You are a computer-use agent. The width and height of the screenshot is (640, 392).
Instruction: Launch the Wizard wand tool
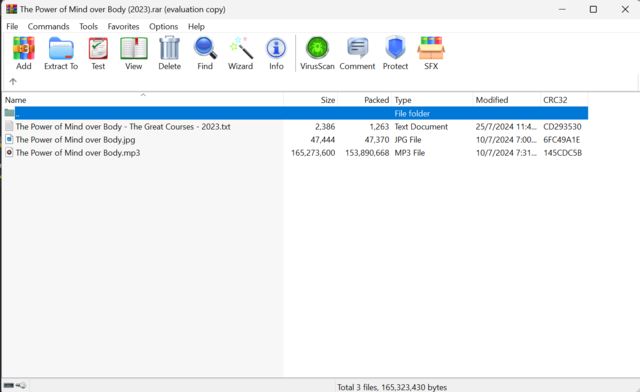click(240, 53)
